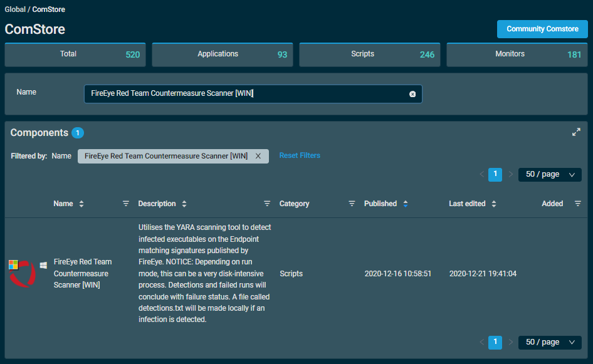Expand the Components panel to full screen
Viewport: 593px width, 364px height.
pyautogui.click(x=576, y=132)
